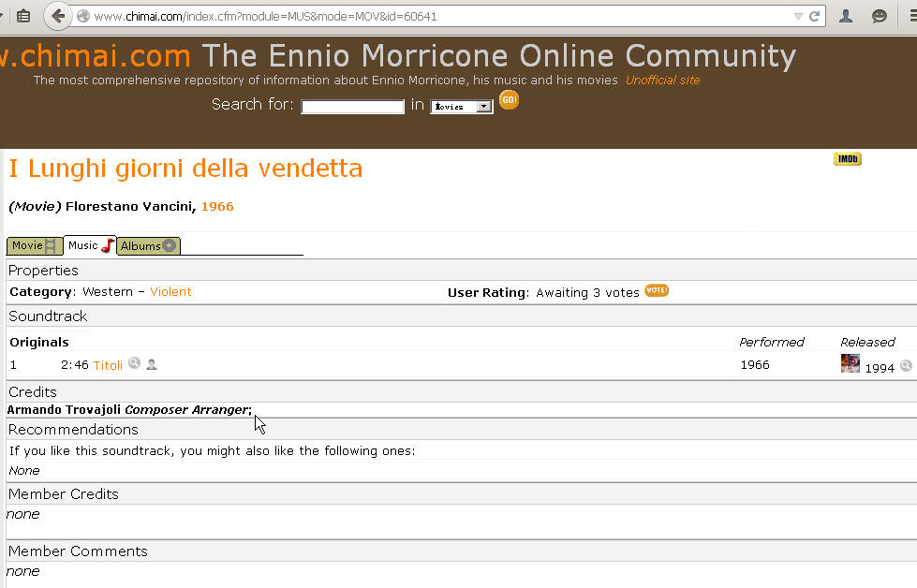
Task: Click the person icon beside Titoli
Action: point(152,364)
